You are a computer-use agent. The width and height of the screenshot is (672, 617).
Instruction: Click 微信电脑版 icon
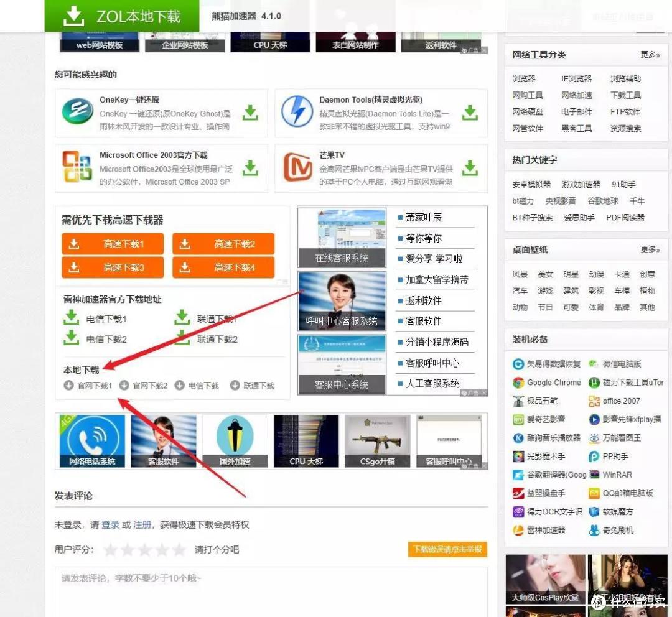(x=594, y=364)
